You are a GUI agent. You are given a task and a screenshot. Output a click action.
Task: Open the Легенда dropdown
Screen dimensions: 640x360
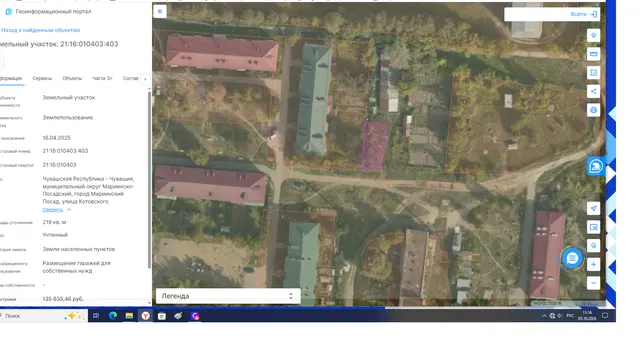pos(228,296)
